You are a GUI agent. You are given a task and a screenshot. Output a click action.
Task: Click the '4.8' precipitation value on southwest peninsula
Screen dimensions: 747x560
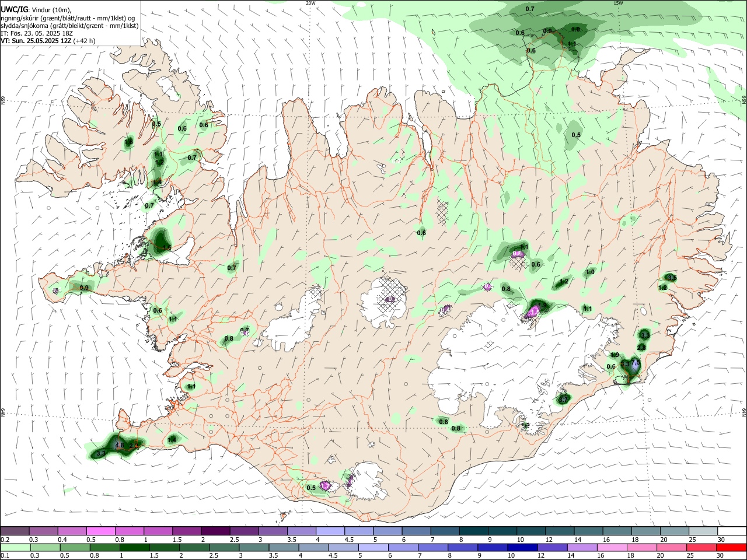[x=120, y=445]
